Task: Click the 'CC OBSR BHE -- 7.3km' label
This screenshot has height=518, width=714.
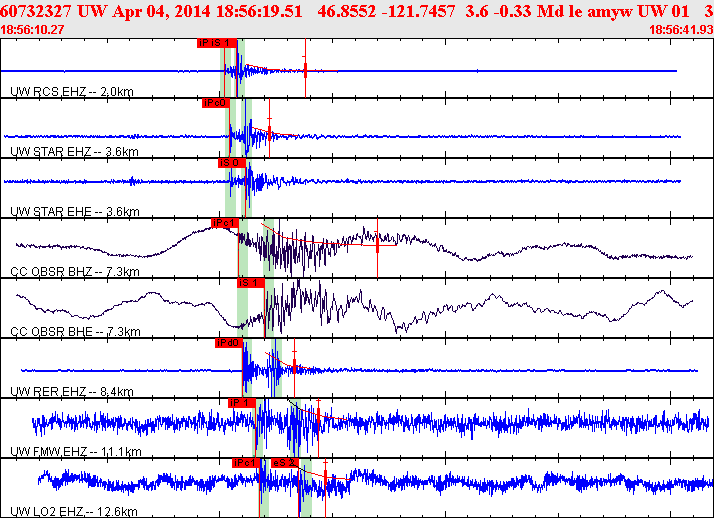Action: (x=75, y=332)
